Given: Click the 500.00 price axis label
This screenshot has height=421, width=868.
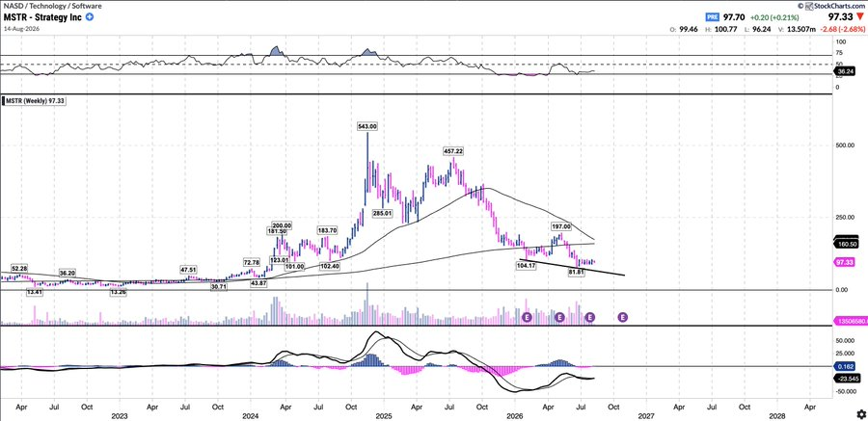Looking at the screenshot, I should 845,145.
